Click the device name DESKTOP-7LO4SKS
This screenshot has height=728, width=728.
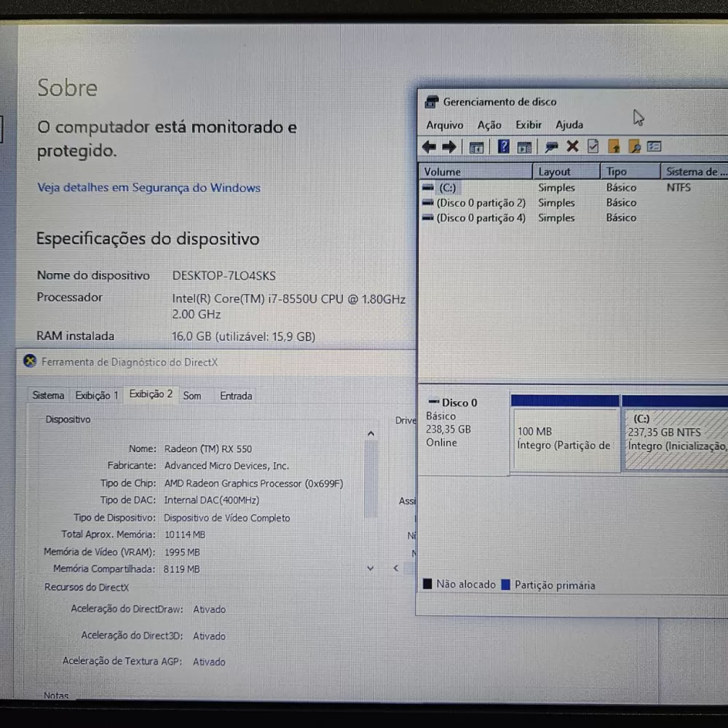point(223,276)
